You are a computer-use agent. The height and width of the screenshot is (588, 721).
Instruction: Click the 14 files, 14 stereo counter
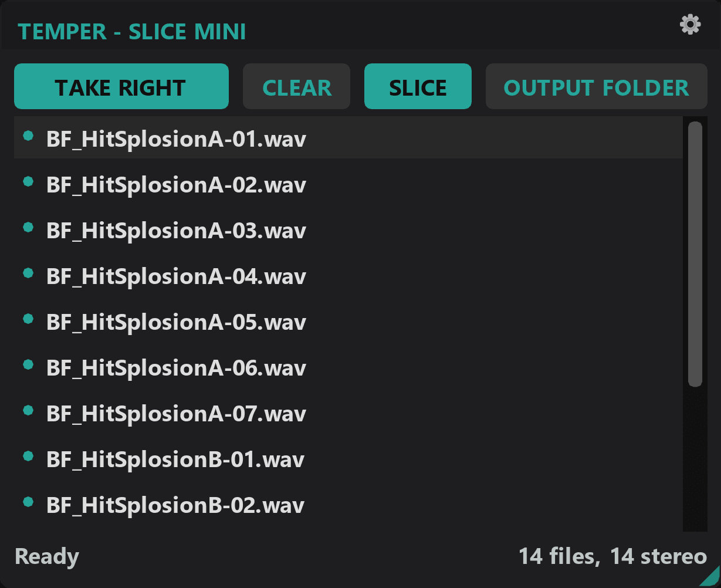[612, 556]
